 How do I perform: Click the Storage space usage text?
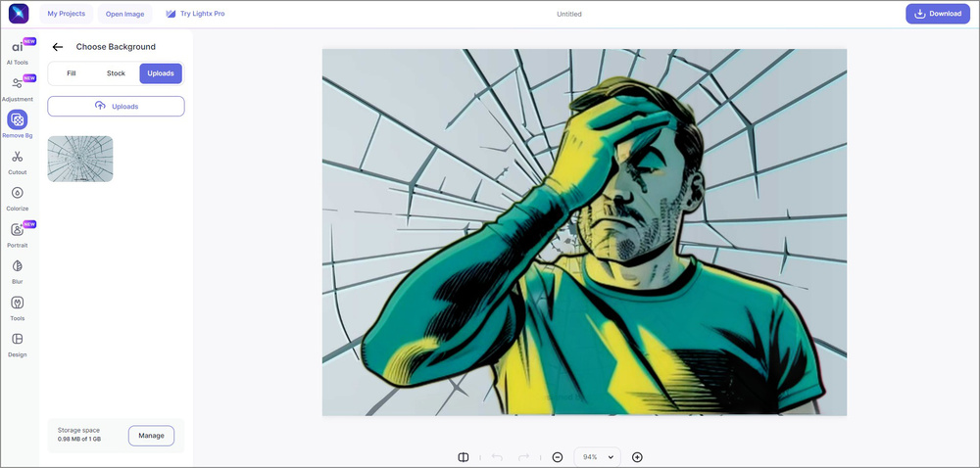pos(79,435)
